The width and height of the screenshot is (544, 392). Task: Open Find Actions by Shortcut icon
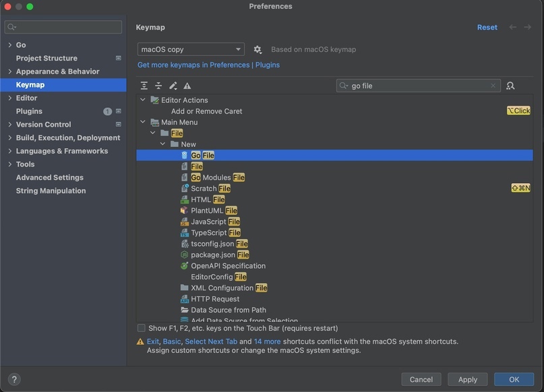point(510,86)
